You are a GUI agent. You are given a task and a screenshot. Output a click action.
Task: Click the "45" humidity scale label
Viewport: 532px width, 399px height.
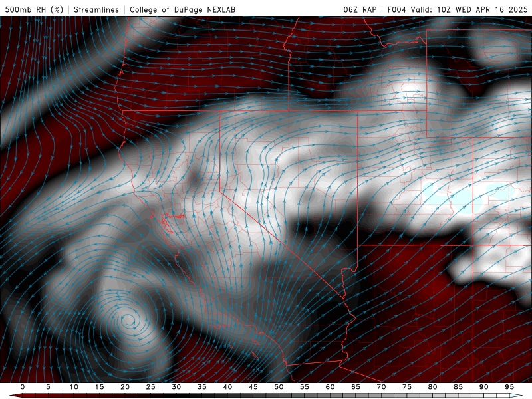tap(253, 387)
